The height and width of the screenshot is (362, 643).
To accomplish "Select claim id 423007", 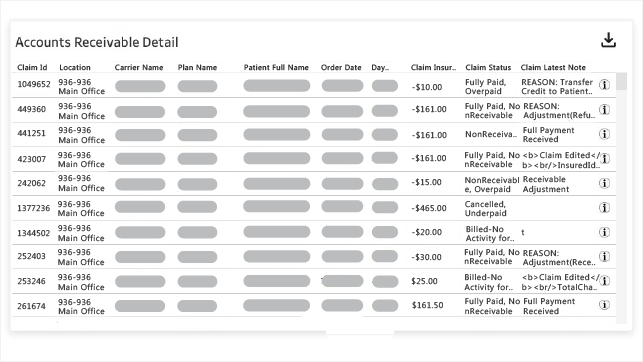I will (x=31, y=159).
